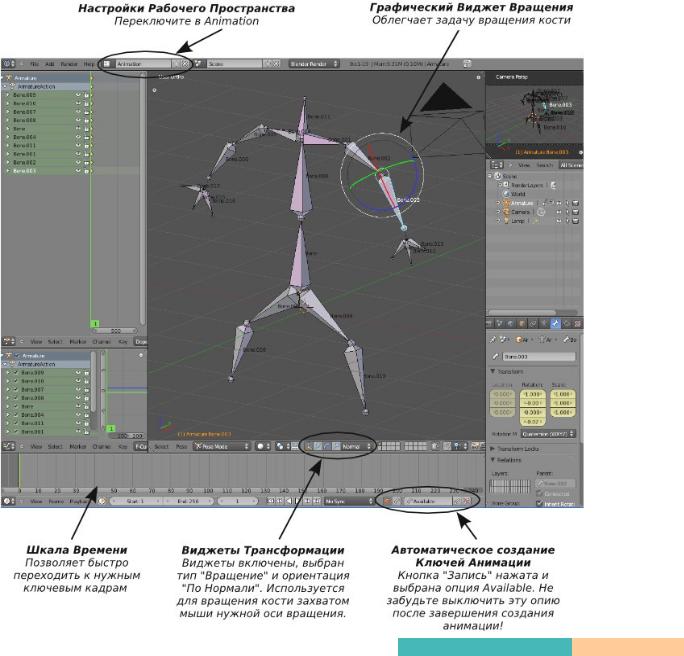Collapse the ArmatureAction row in the Dope Sheet
684x656 pixels.
pos(7,86)
